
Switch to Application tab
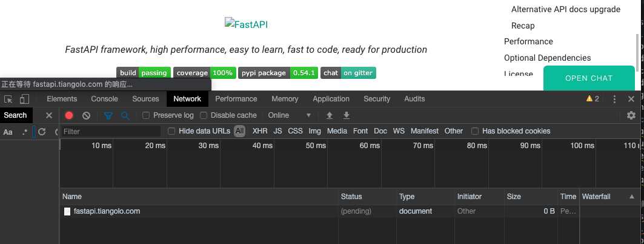tap(331, 99)
